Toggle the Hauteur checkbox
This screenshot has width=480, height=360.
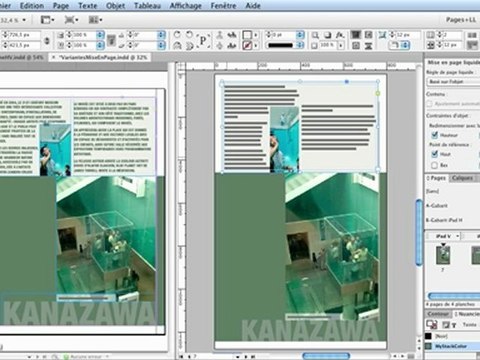(x=434, y=135)
